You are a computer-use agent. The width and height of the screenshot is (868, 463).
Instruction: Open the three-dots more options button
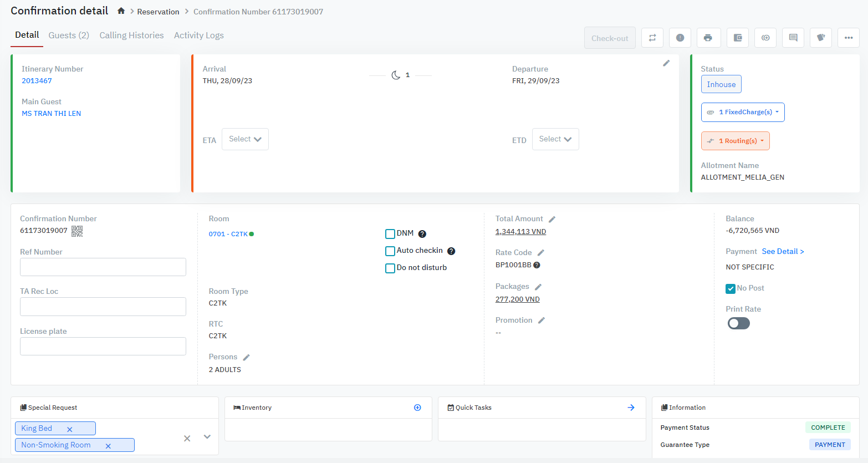coord(848,38)
